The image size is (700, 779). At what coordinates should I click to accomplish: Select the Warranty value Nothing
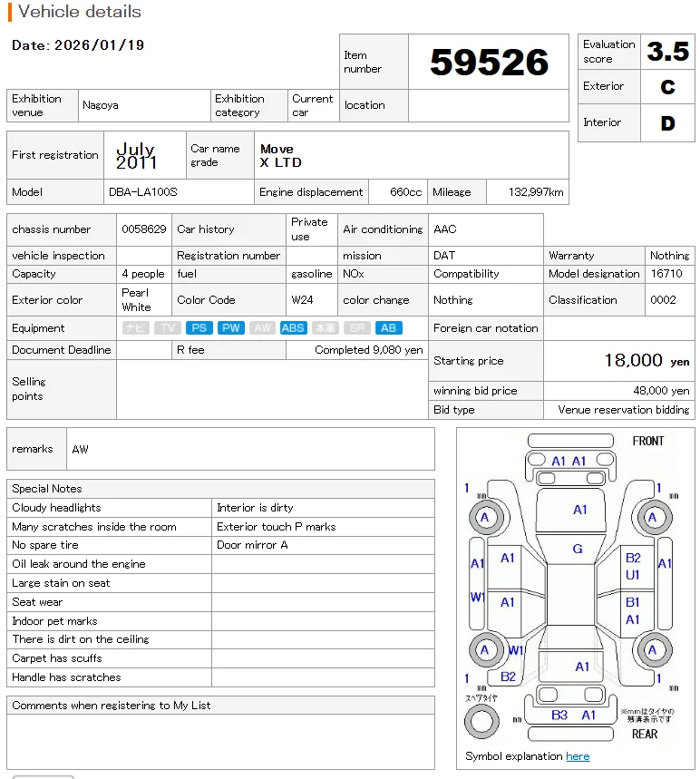click(x=670, y=256)
